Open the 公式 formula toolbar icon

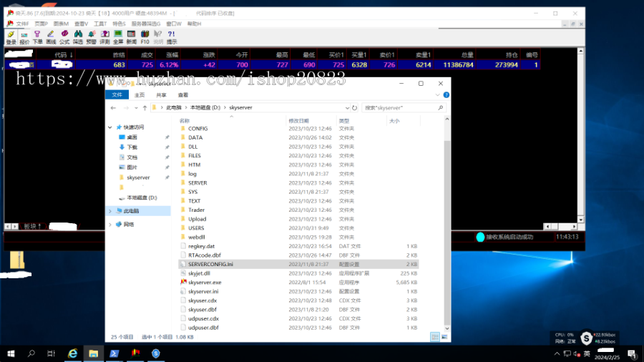click(64, 37)
